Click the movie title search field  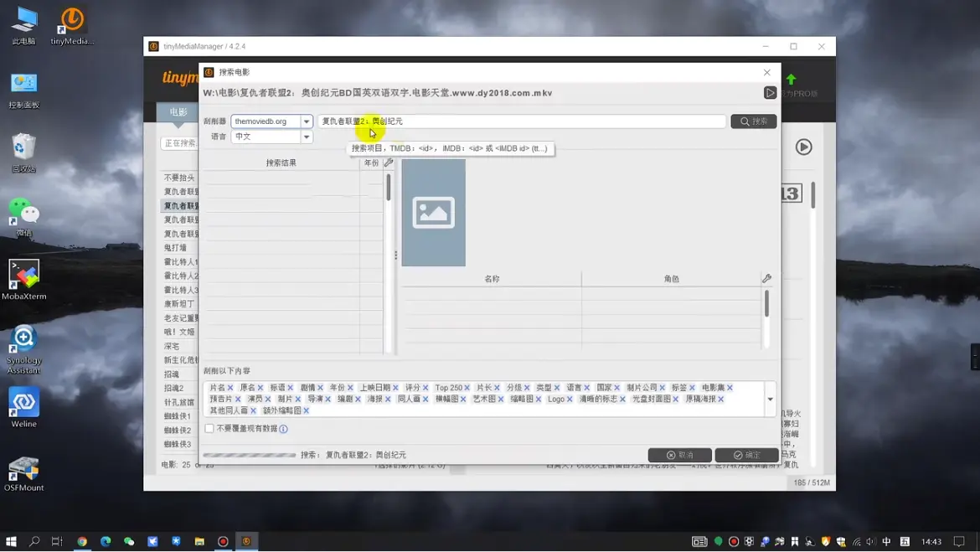click(x=521, y=121)
